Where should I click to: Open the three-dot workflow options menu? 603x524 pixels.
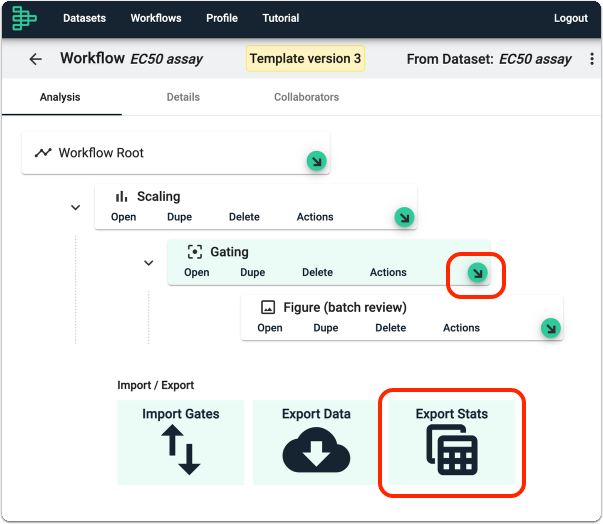592,59
